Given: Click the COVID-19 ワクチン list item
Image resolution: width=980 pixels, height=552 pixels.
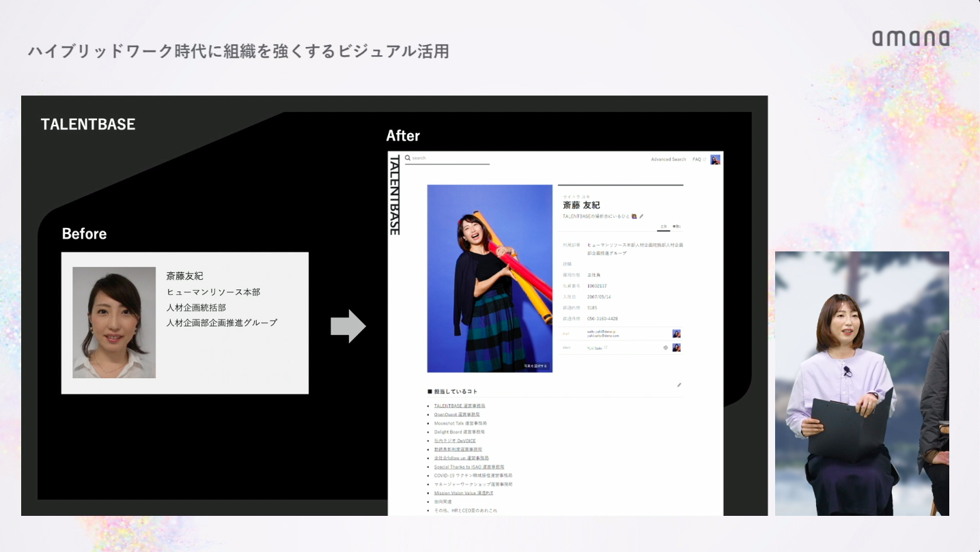Looking at the screenshot, I should point(473,476).
